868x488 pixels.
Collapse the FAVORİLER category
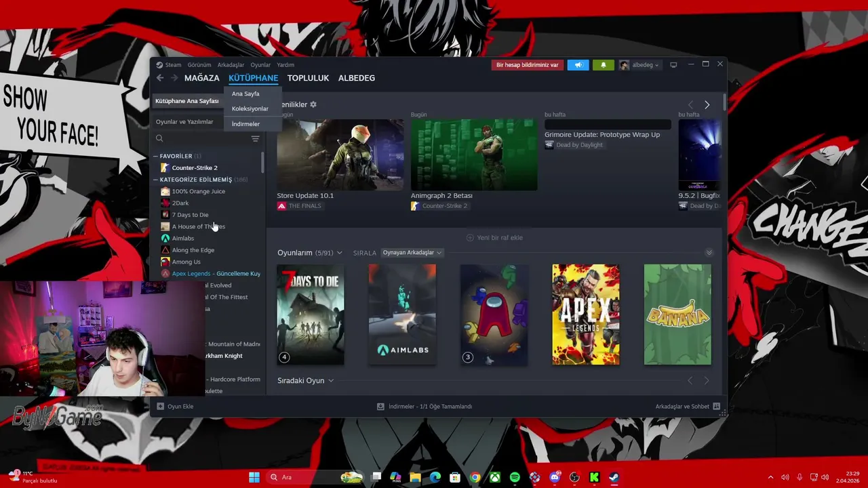155,156
